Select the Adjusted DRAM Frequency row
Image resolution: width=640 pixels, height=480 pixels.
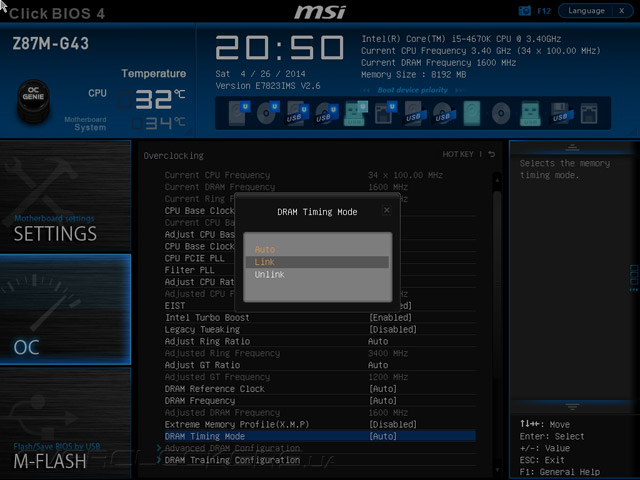[320, 413]
